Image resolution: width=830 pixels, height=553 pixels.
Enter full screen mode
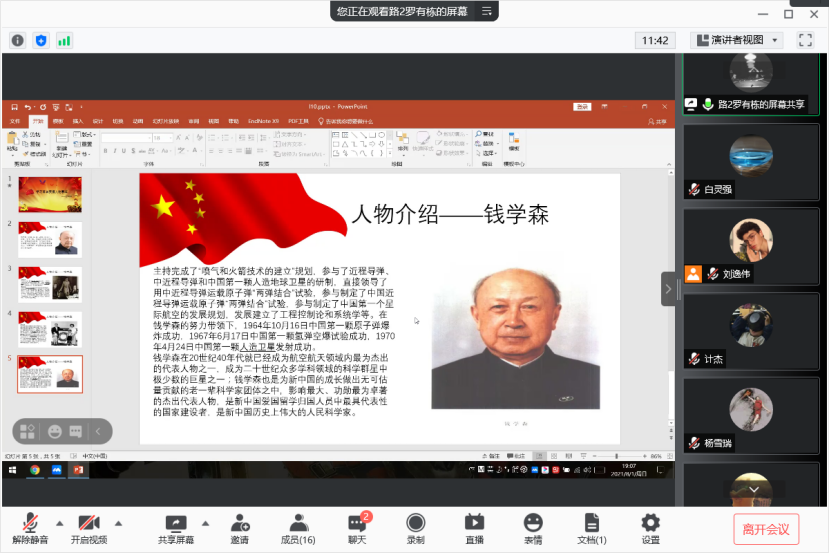click(805, 40)
